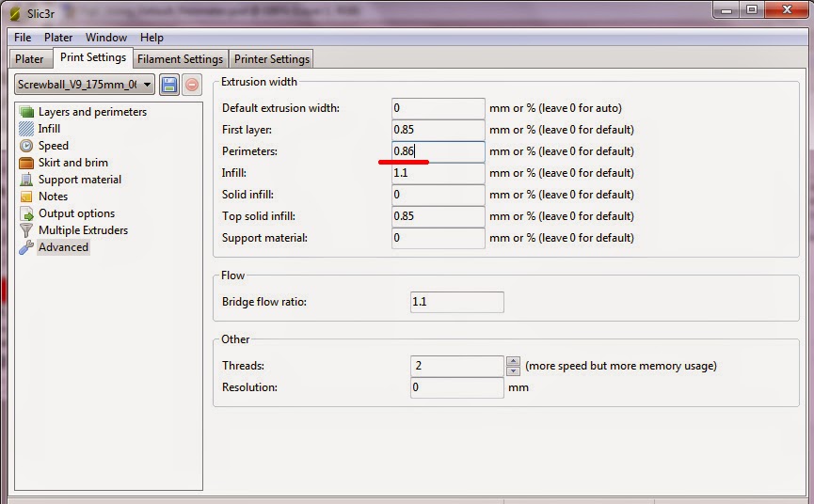Click Default extrusion width input field
This screenshot has height=504, width=814.
(x=439, y=108)
